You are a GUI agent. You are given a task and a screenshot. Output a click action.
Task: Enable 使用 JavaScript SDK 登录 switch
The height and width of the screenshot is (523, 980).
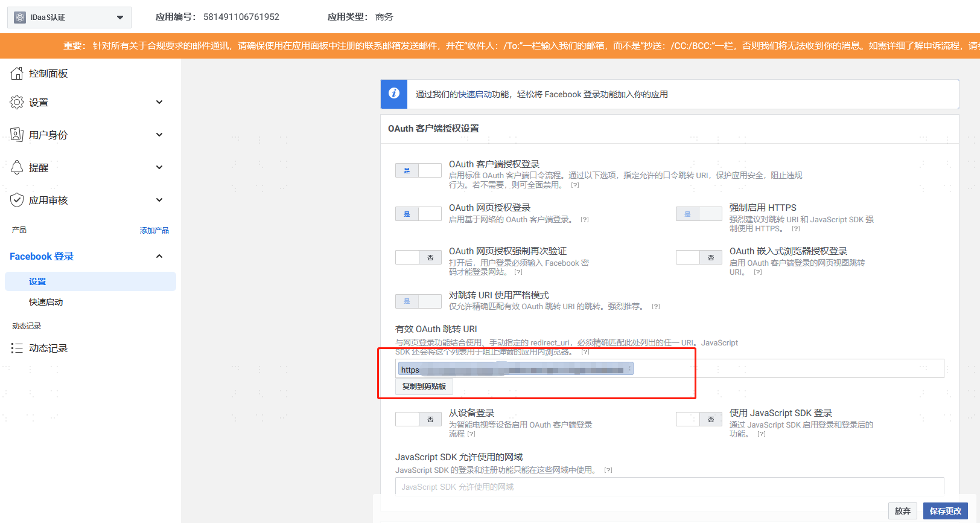[699, 419]
